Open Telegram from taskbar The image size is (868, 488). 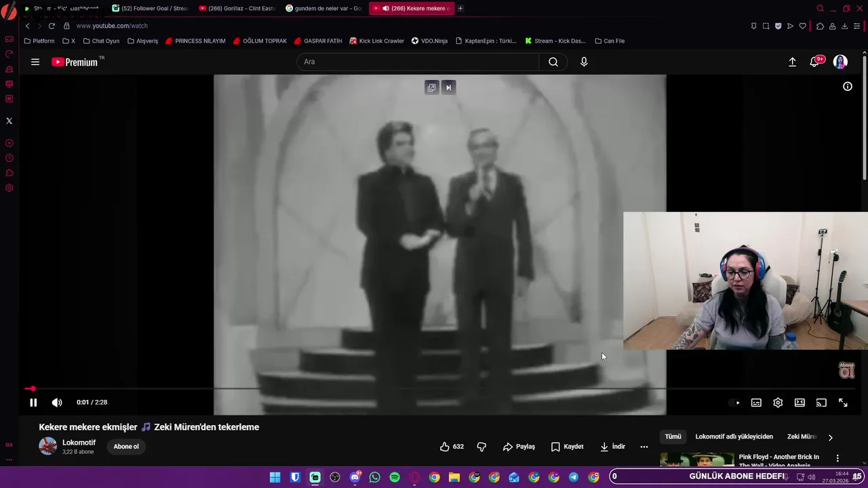point(574,477)
